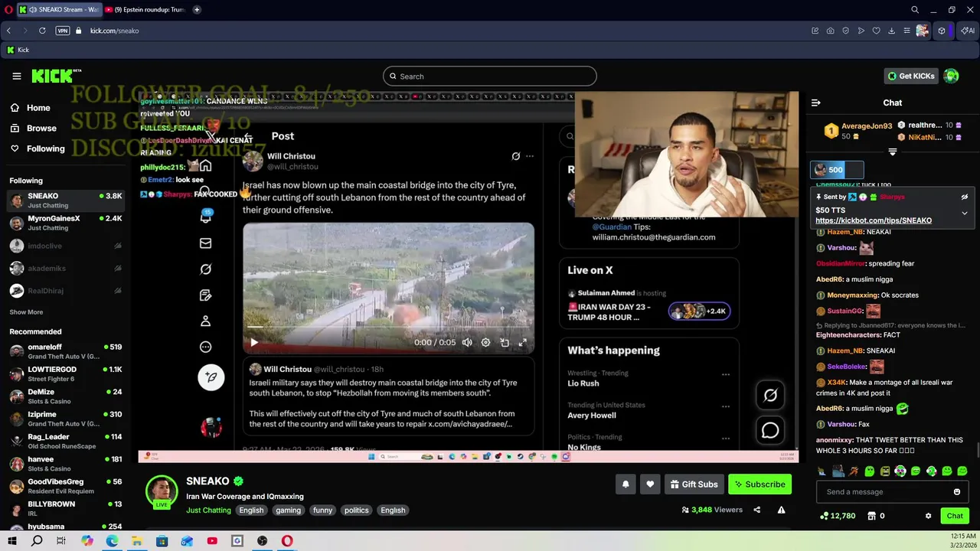
Task: Click Opera tab search magnifier
Action: [x=915, y=10]
